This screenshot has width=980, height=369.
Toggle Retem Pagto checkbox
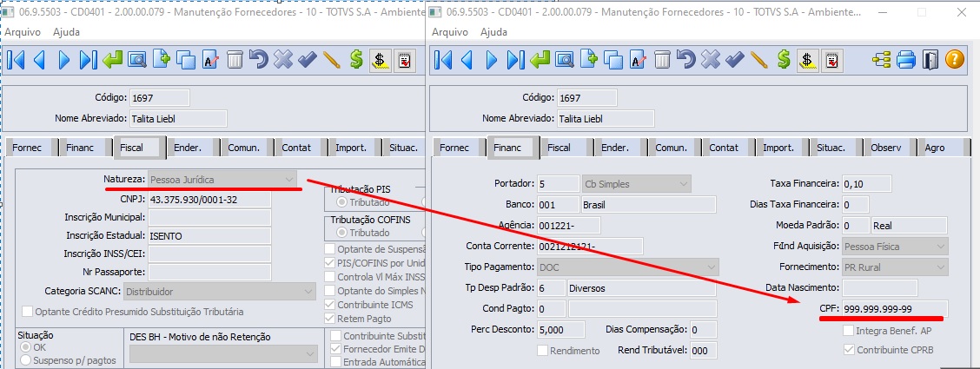point(330,319)
